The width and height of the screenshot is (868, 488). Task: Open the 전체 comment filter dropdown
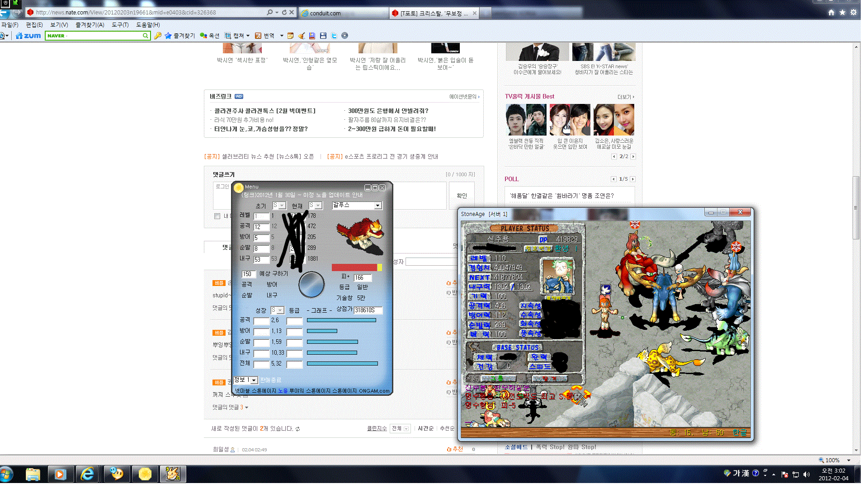pyautogui.click(x=401, y=428)
